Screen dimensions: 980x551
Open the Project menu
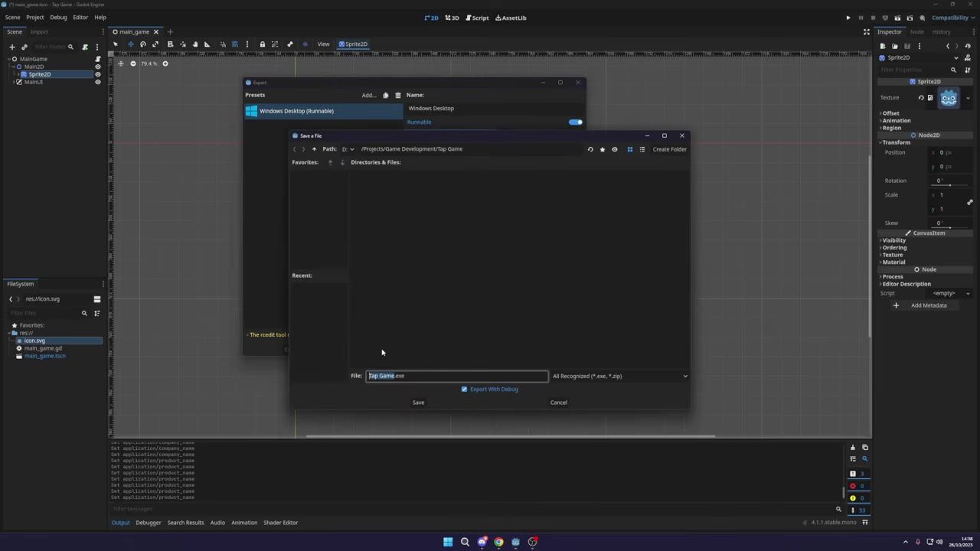[x=35, y=18]
